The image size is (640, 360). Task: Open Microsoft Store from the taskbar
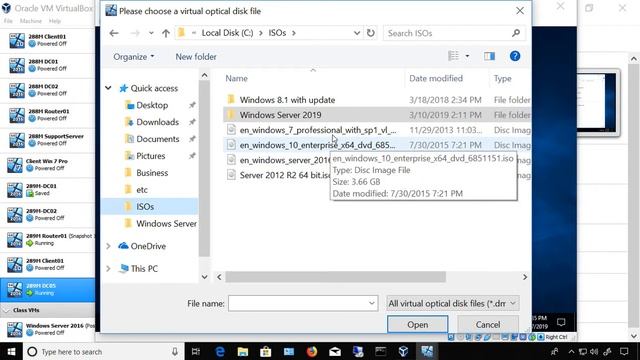click(266, 351)
